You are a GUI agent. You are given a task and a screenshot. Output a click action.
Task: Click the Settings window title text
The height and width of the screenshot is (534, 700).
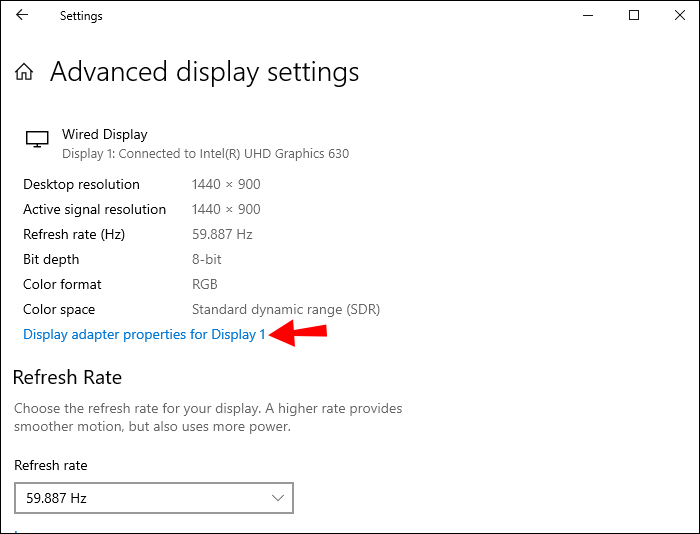81,16
